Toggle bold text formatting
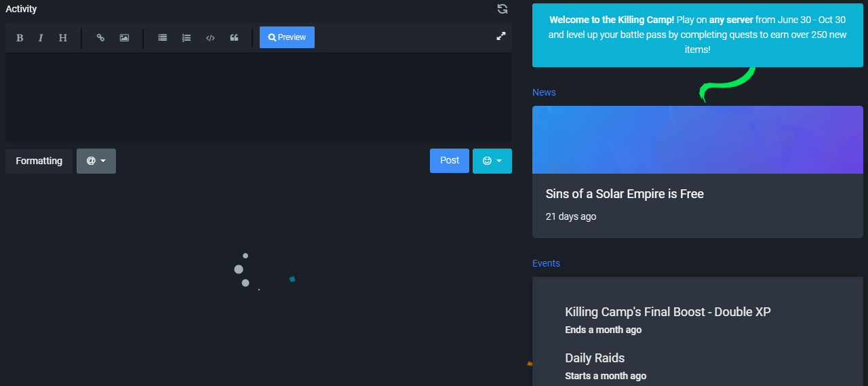 (20, 38)
